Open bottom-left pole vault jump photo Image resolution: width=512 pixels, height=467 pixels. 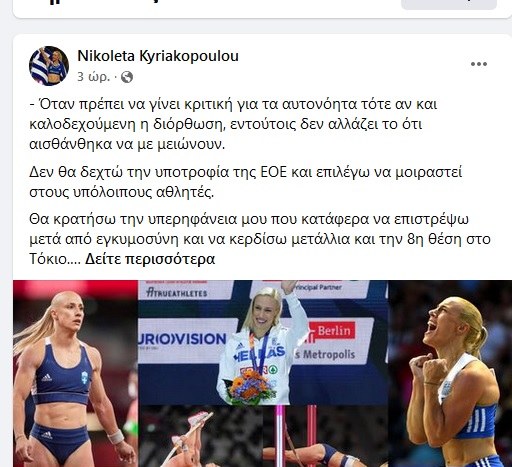tap(200, 436)
